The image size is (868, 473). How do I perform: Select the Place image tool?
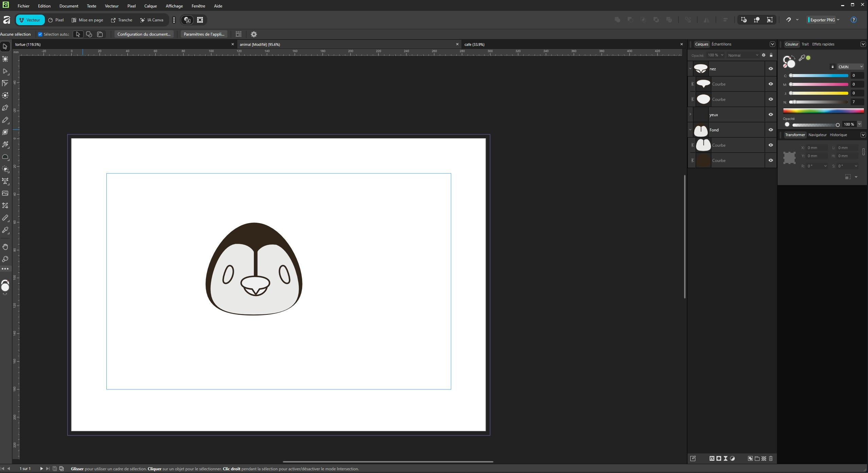[x=5, y=193]
